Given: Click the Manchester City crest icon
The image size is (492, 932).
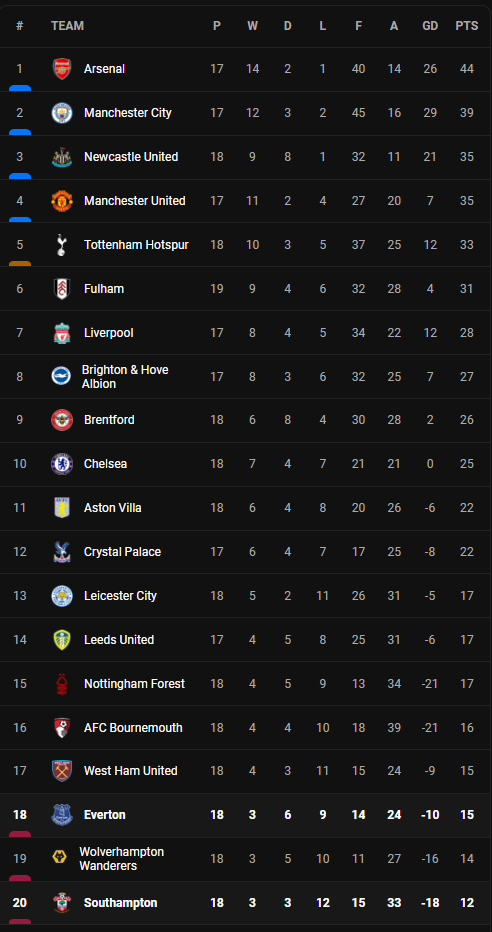Looking at the screenshot, I should tap(62, 113).
